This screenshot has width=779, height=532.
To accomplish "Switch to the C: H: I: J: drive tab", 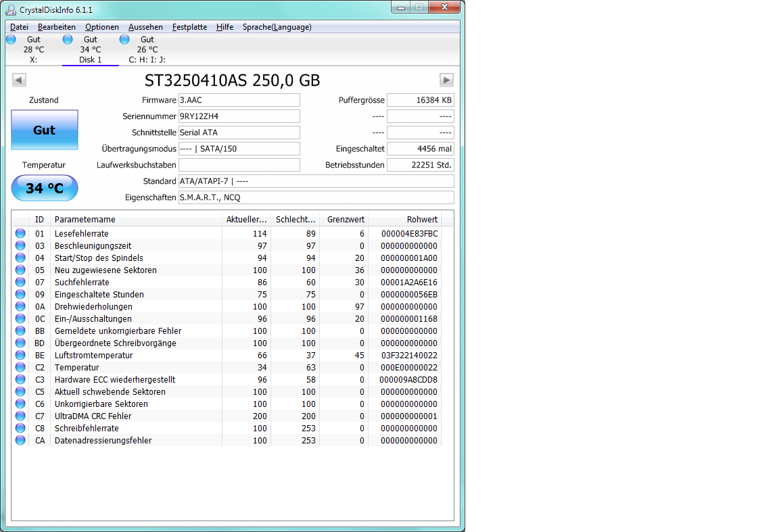I will [147, 49].
